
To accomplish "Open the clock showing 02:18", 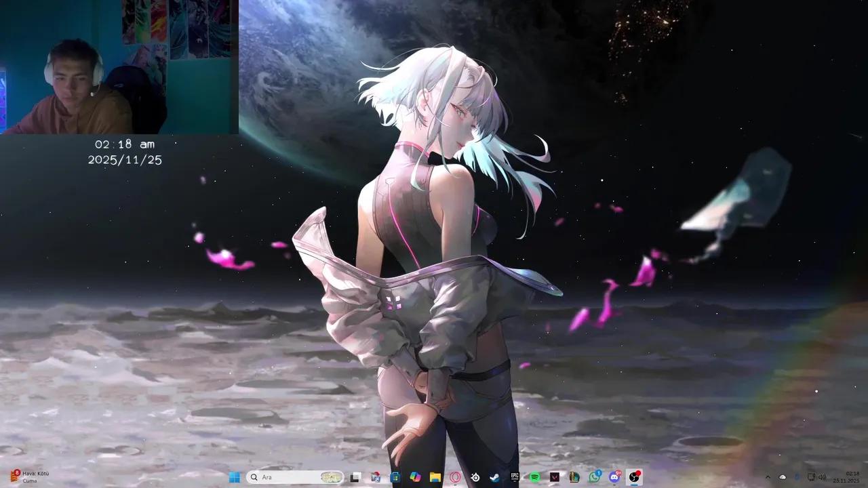I will 846,477.
